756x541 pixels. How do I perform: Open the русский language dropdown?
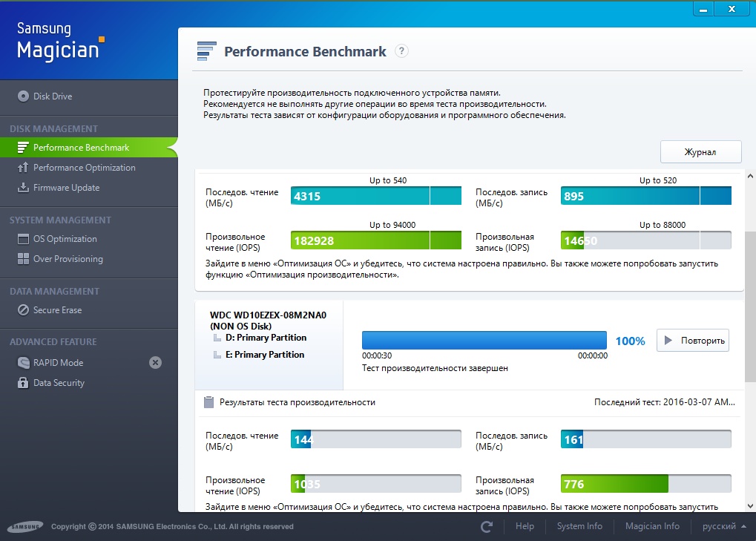pos(723,526)
